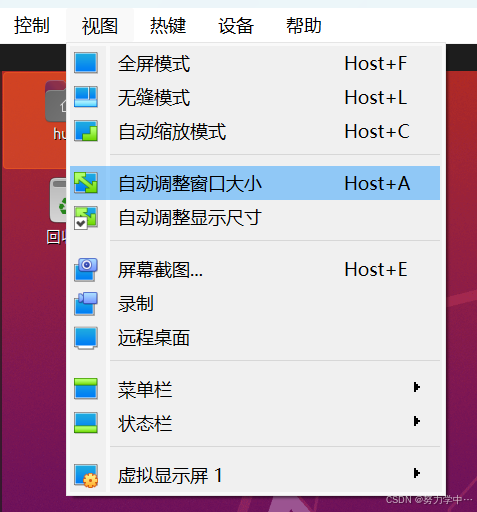Open the 帮助 menu

(x=304, y=26)
